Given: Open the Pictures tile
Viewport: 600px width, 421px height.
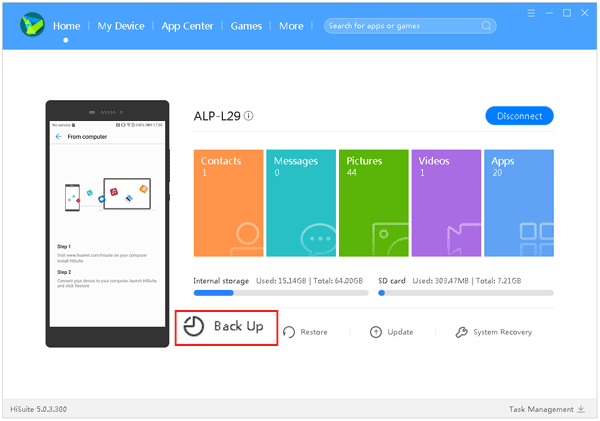Looking at the screenshot, I should (x=373, y=203).
